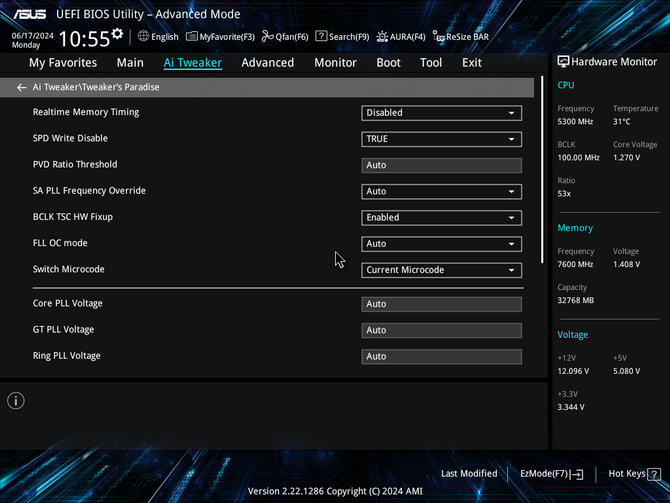Select the SPD Write Disable label
The height and width of the screenshot is (503, 670).
pos(70,138)
